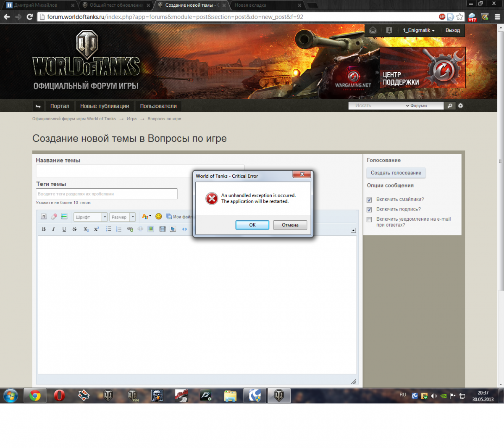
Task: Open the forum settings gear next to search
Action: (x=461, y=105)
